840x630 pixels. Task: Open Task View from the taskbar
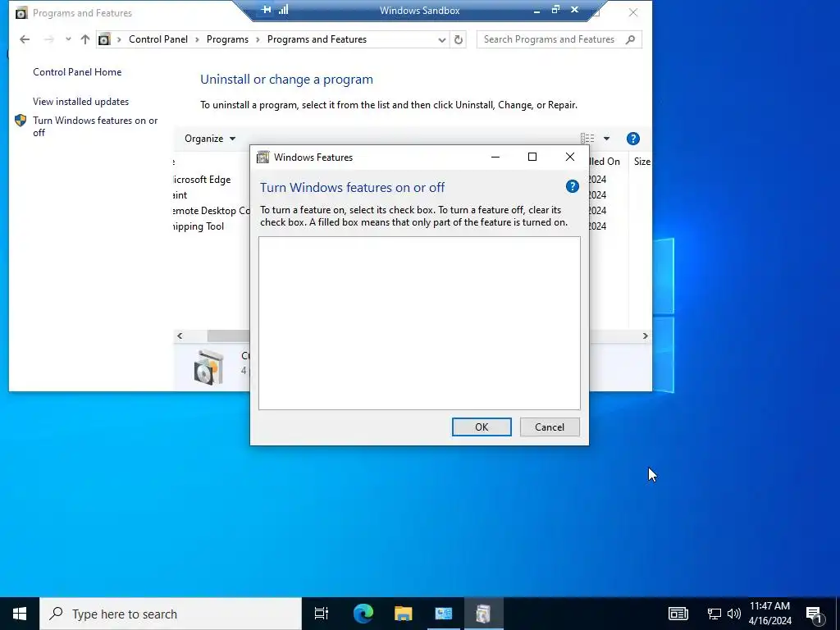(x=322, y=614)
